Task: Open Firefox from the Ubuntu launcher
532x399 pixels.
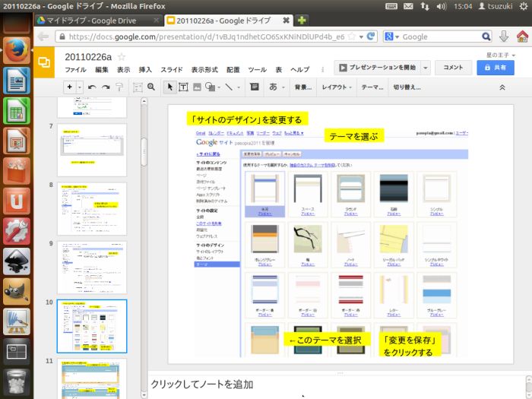Action: click(16, 50)
